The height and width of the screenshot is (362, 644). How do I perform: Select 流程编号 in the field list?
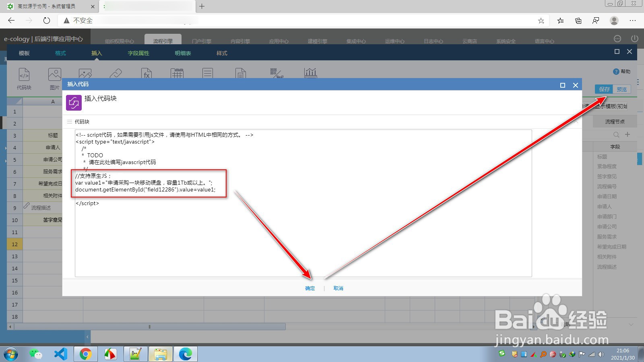tap(607, 187)
